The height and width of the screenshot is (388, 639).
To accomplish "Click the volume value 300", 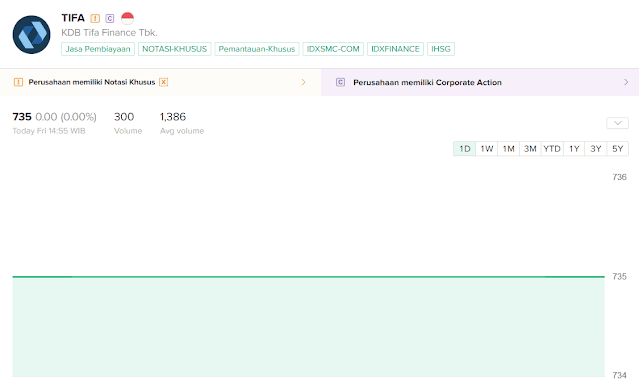I will point(124,117).
